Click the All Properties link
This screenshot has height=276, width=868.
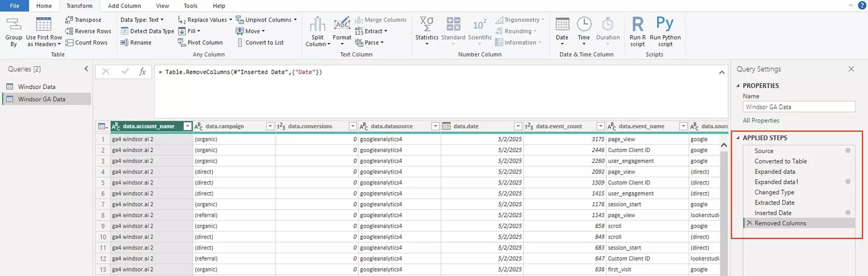(761, 120)
